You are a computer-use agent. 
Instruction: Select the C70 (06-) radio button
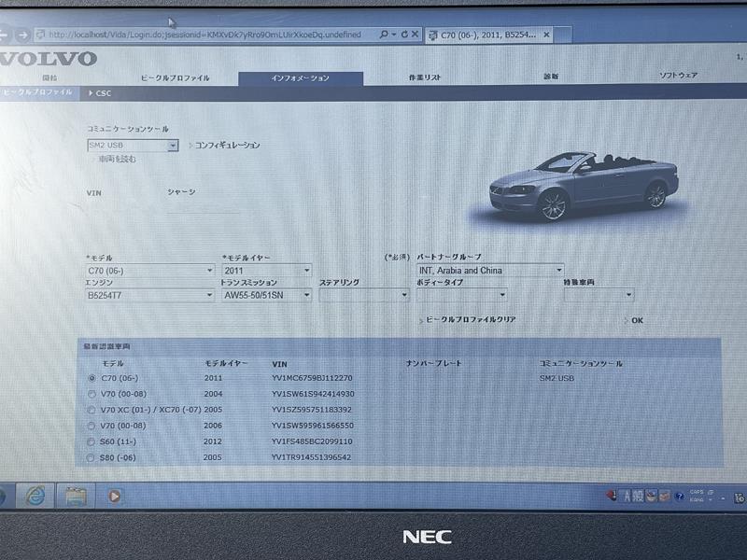pyautogui.click(x=92, y=379)
